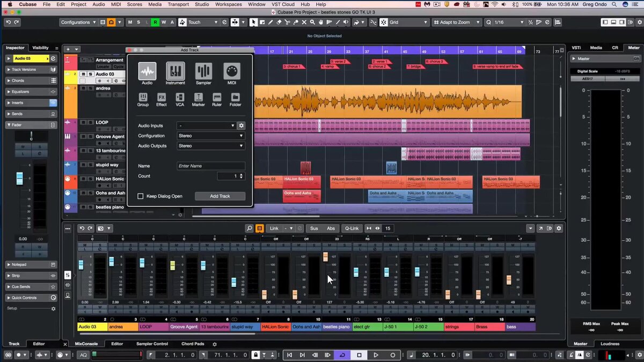The width and height of the screenshot is (644, 362).
Task: Click the Enter Name input field
Action: 211,166
